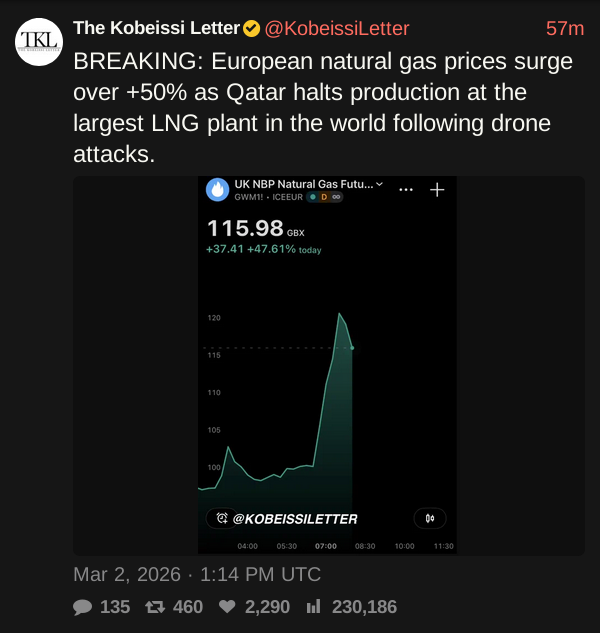Click the plus add button on chart

pyautogui.click(x=437, y=189)
